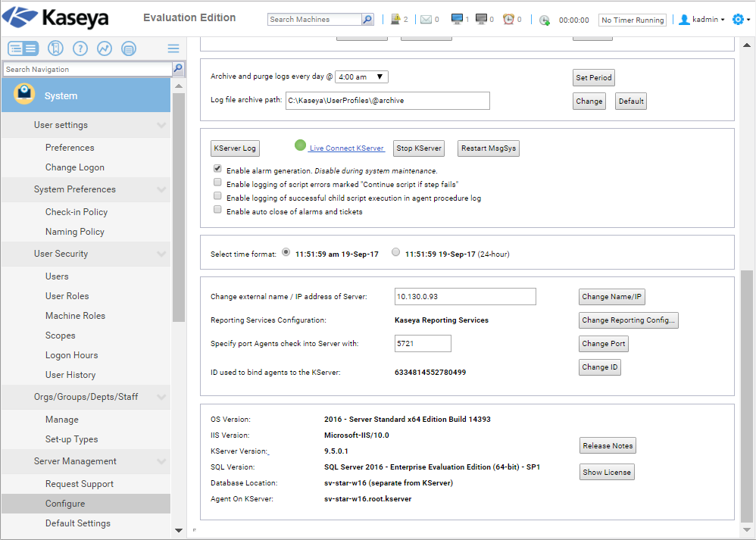Click the Kaseya logo
756x540 pixels.
[x=56, y=18]
